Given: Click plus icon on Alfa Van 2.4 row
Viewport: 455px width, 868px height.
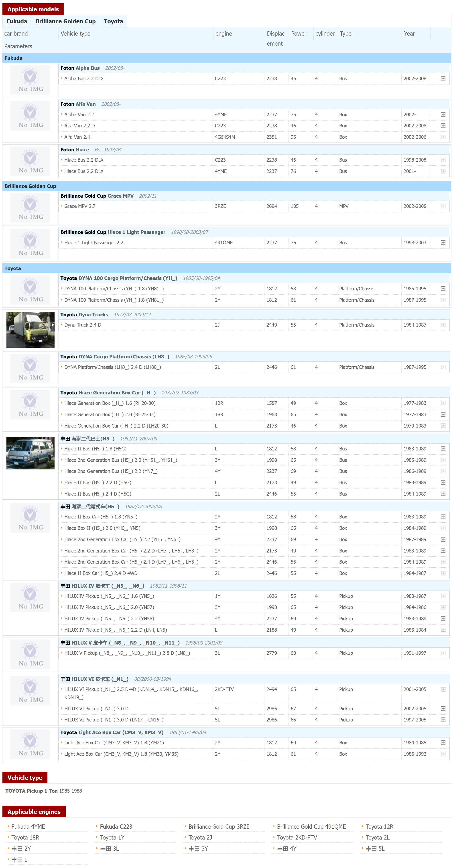Looking at the screenshot, I should point(443,137).
